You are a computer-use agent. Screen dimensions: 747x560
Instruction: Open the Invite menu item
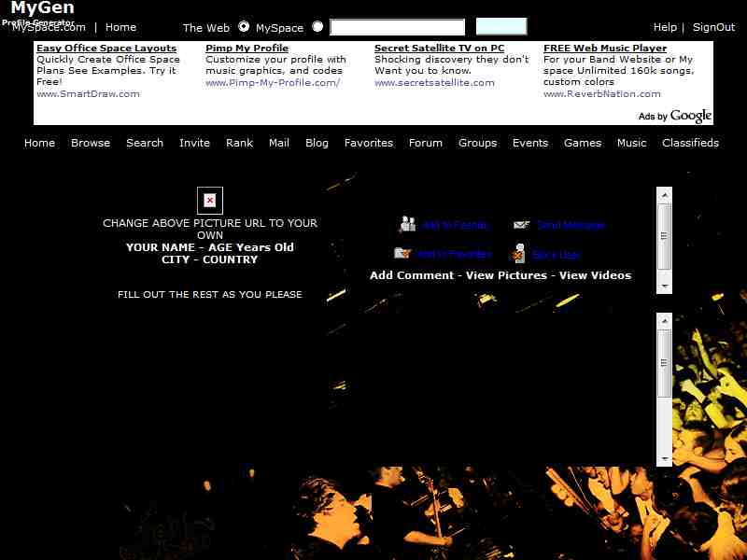coord(194,143)
